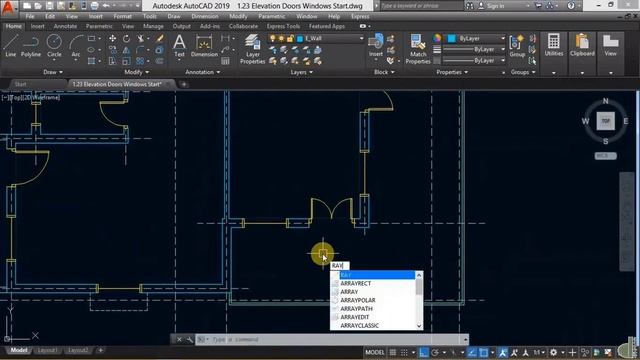This screenshot has height=360, width=640.
Task: Select the Line tool
Action: [11, 45]
